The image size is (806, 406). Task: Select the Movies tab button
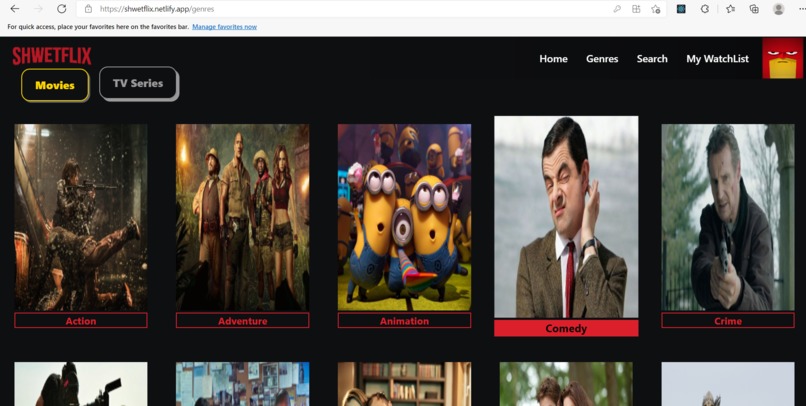[x=55, y=85]
